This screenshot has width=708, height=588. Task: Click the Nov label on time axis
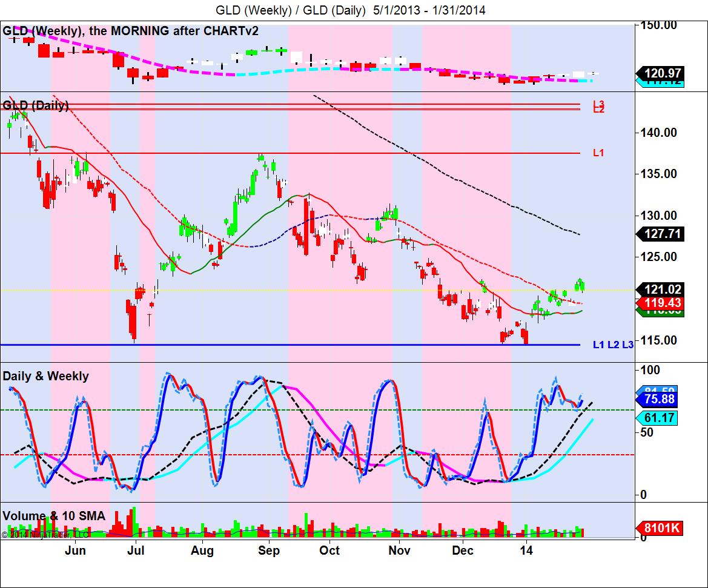(399, 550)
